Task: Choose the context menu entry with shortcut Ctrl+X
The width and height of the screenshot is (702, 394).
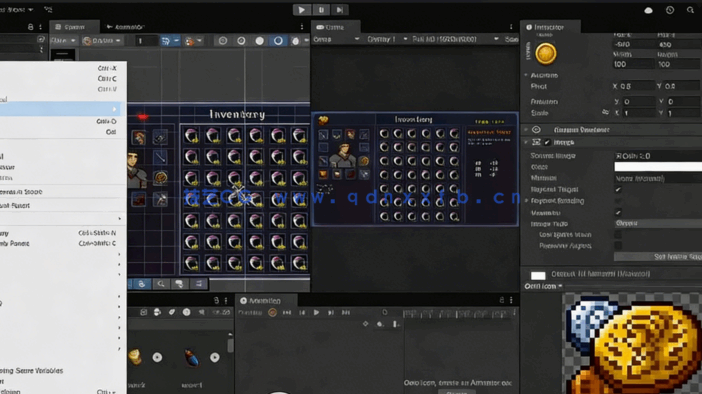Action: [x=63, y=68]
